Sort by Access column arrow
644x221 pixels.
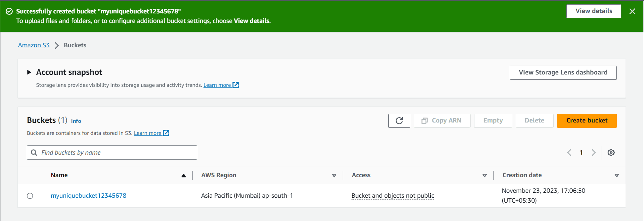(485, 175)
